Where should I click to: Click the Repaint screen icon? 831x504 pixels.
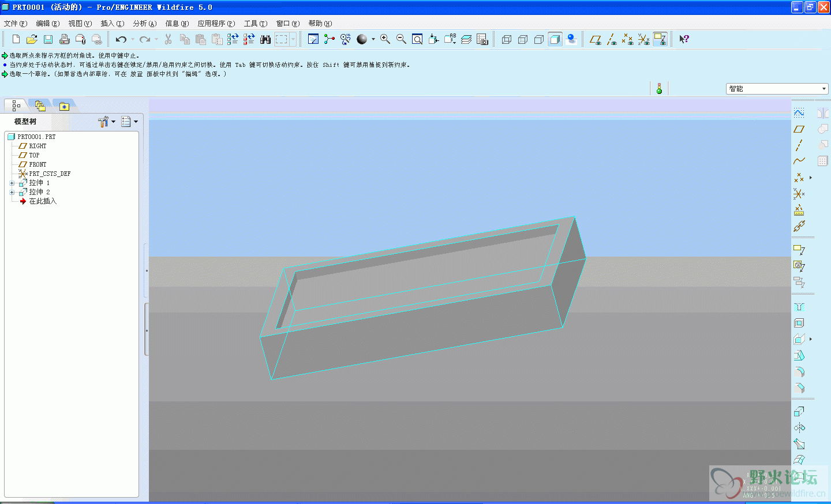tap(313, 39)
